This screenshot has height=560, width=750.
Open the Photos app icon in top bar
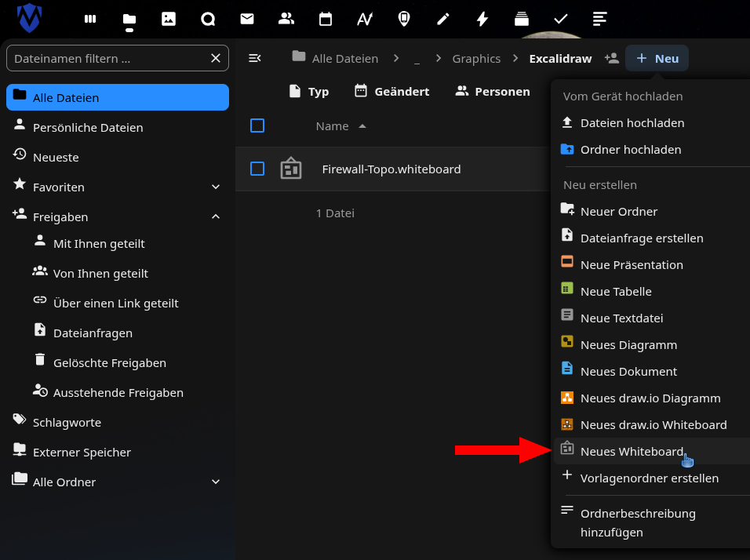169,19
